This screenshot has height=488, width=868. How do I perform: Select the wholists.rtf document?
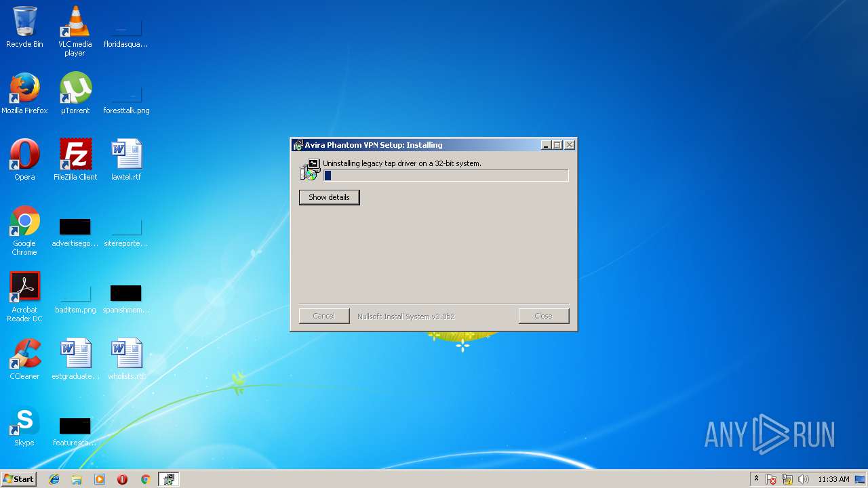[x=126, y=359]
